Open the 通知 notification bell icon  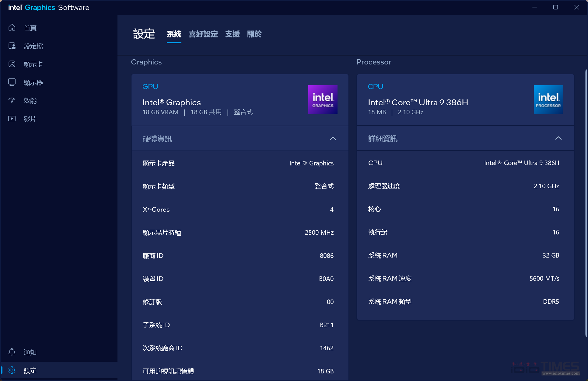[x=12, y=352]
